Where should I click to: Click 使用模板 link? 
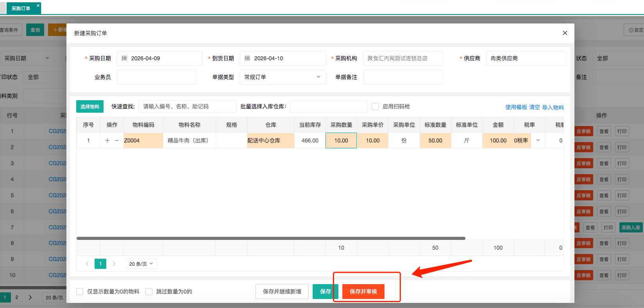(x=516, y=107)
